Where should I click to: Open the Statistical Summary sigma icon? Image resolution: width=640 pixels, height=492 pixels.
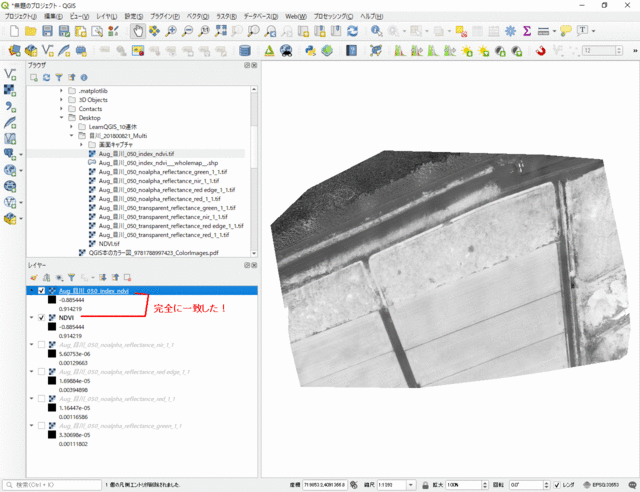[x=527, y=31]
